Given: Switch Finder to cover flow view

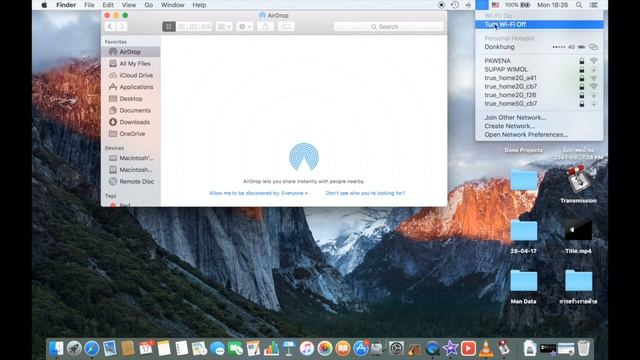Looking at the screenshot, I should pos(206,27).
